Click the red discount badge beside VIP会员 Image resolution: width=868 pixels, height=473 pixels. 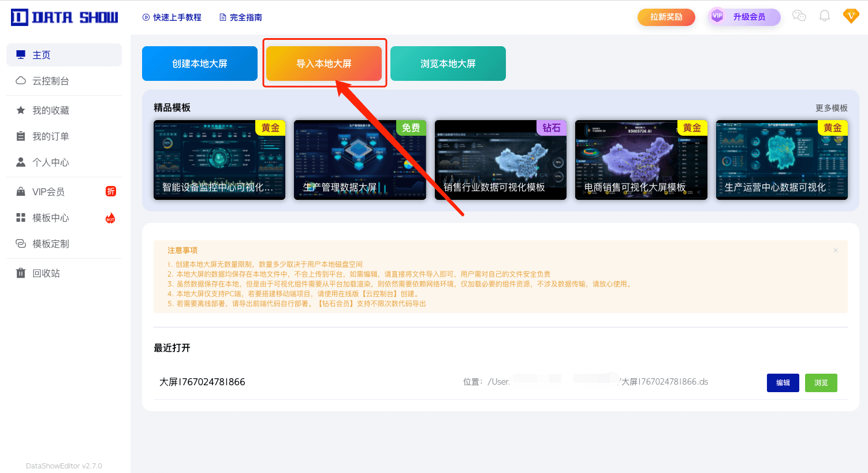(x=110, y=191)
